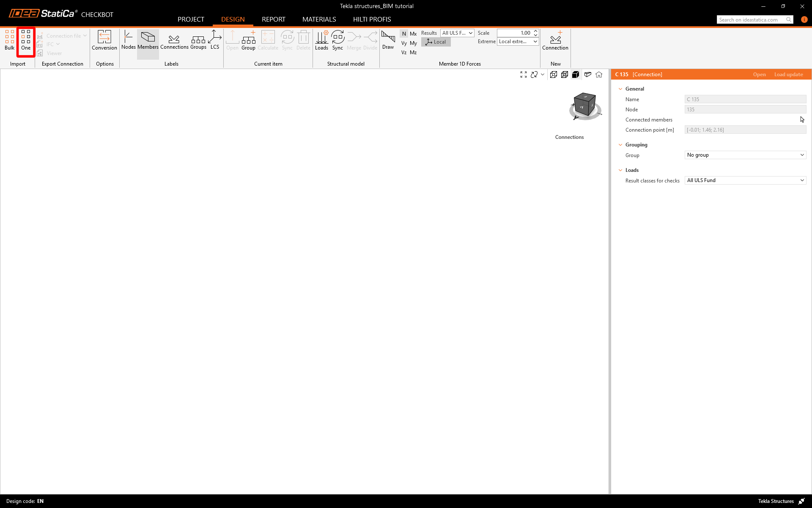
Task: Click the Bulk import icon
Action: tap(9, 41)
